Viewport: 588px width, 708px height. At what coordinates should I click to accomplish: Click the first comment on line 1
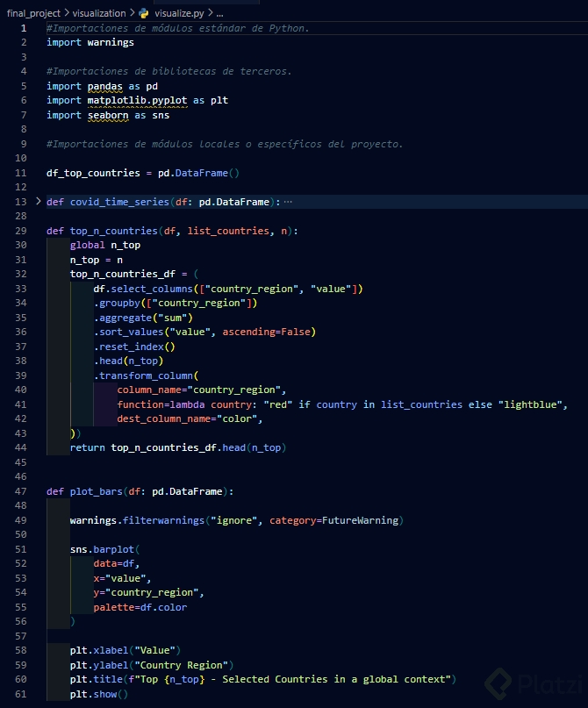point(178,28)
